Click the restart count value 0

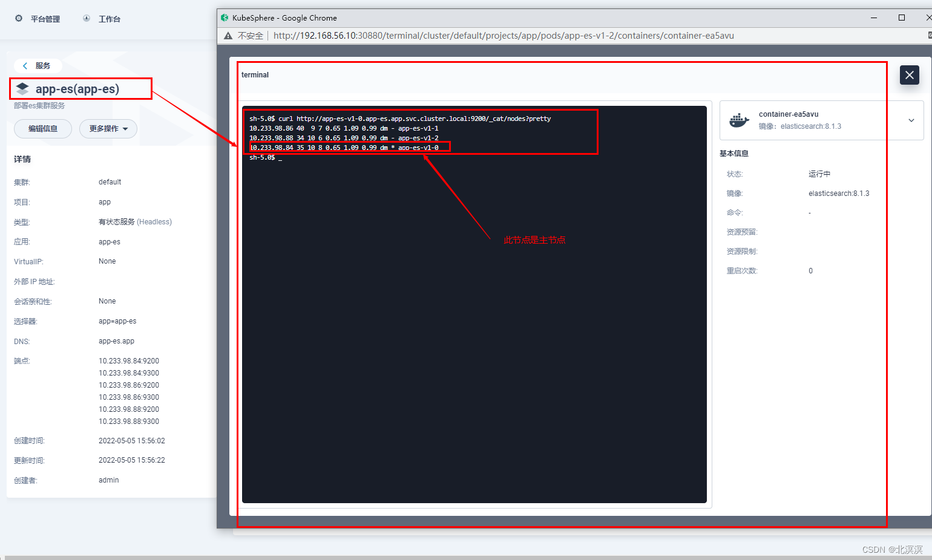point(811,271)
